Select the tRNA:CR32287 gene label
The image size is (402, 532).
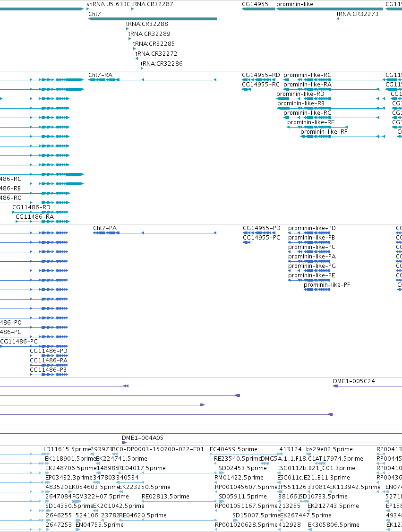coord(152,4)
